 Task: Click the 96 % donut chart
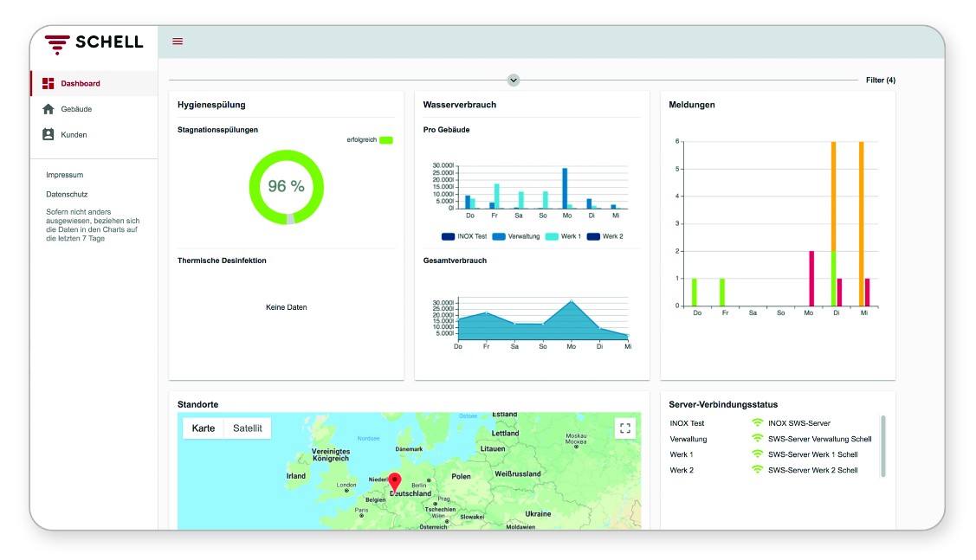pos(287,187)
